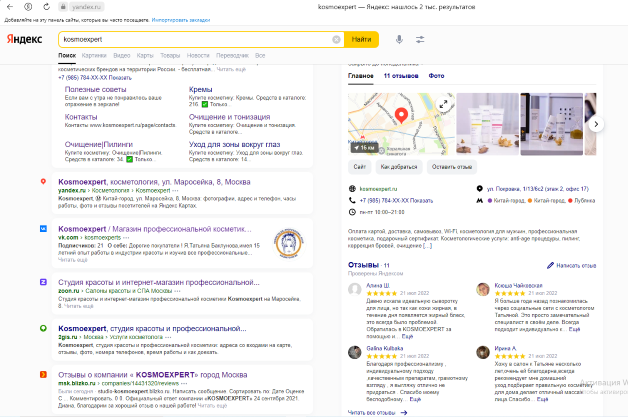Image resolution: width=628 pixels, height=417 pixels.
Task: Open the Полезные советы sitelink
Action: tap(95, 89)
